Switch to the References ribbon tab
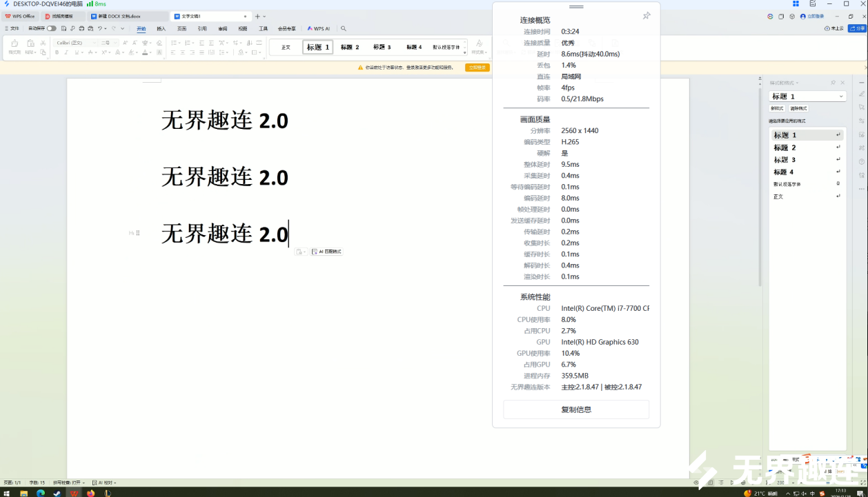 pos(202,29)
